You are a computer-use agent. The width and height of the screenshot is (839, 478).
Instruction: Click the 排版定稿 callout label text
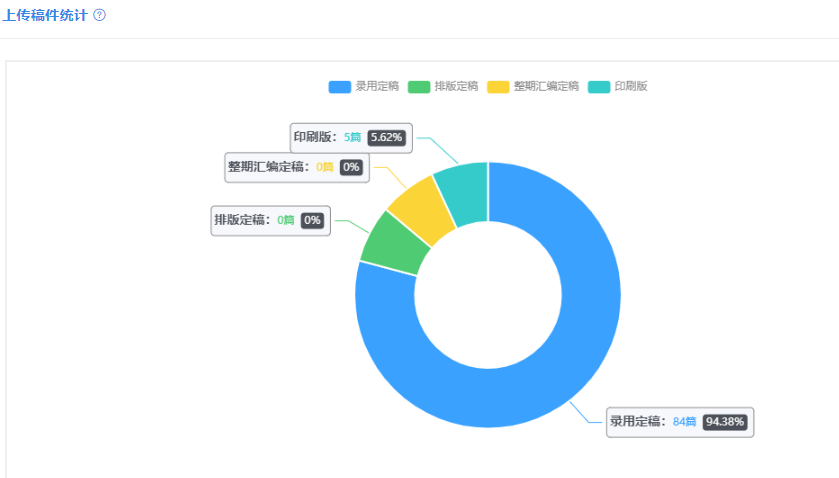(x=242, y=220)
